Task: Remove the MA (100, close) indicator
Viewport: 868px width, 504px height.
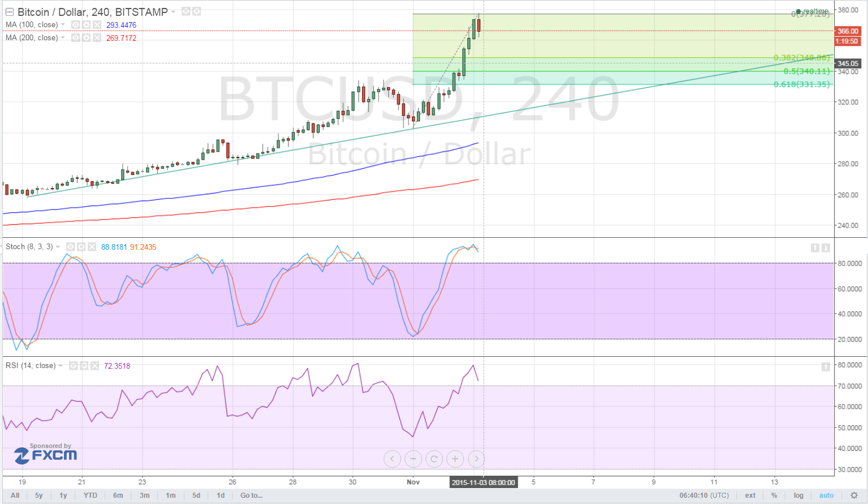Action: point(97,24)
